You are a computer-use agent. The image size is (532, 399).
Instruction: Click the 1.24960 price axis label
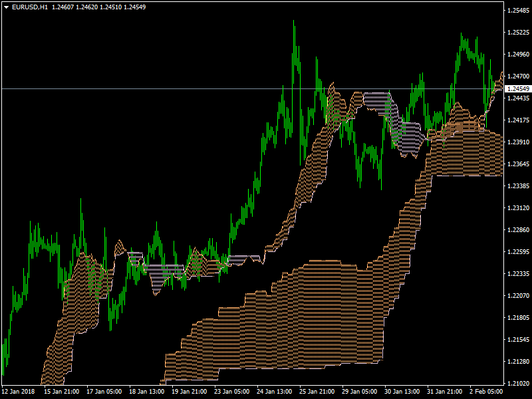tap(517, 55)
